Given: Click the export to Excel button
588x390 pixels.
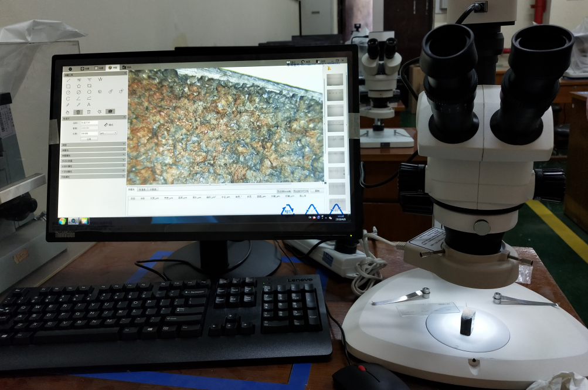Looking at the screenshot, I should [x=284, y=191].
